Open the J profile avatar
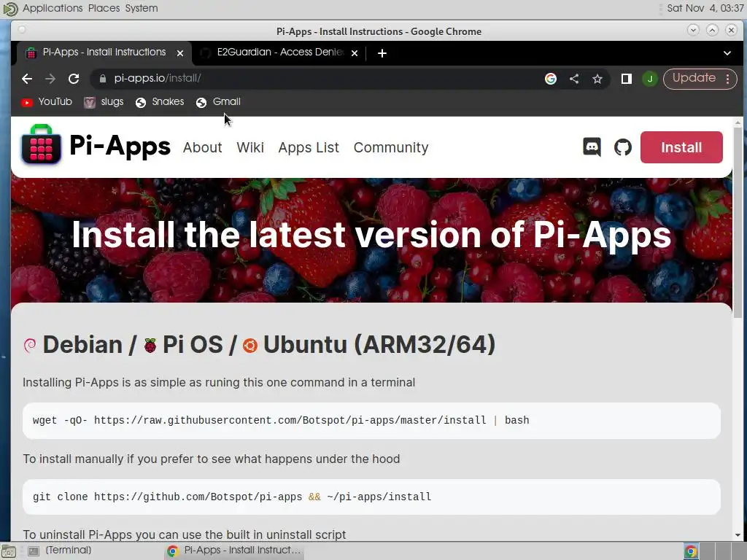The image size is (747, 560). pyautogui.click(x=650, y=79)
